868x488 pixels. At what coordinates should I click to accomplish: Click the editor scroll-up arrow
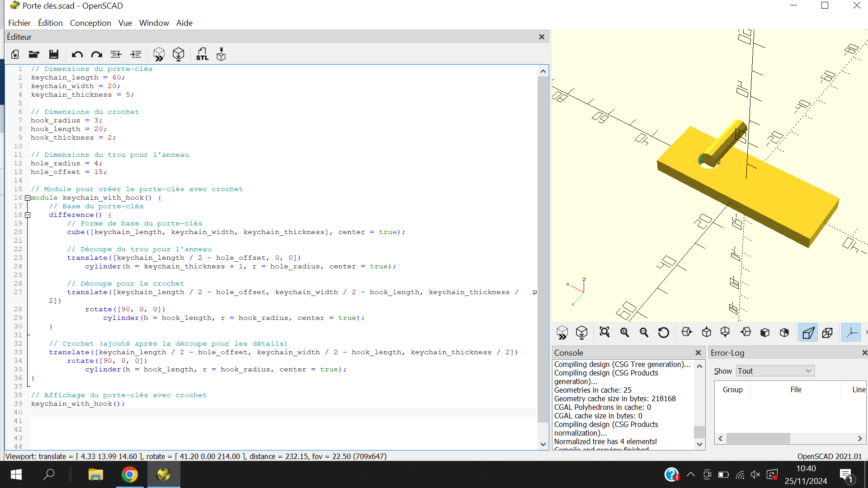coord(543,71)
